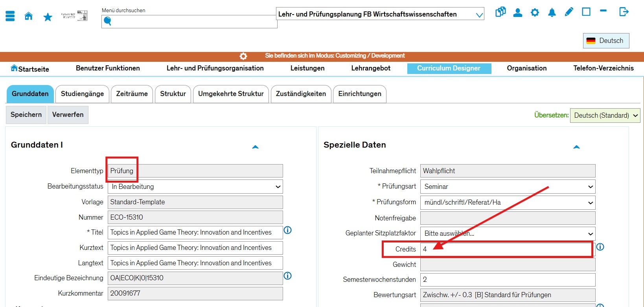Open the Lehrangebot menu
The width and height of the screenshot is (644, 307).
pyautogui.click(x=371, y=68)
